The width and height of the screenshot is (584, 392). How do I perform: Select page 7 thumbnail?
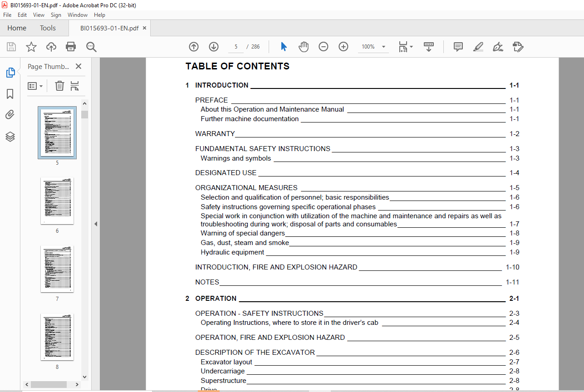(x=57, y=269)
